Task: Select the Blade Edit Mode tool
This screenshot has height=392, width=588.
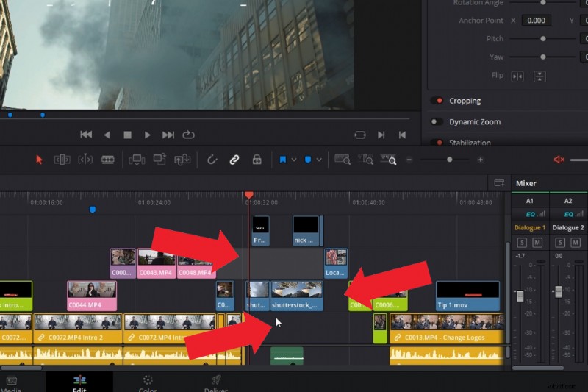Action: [x=107, y=160]
